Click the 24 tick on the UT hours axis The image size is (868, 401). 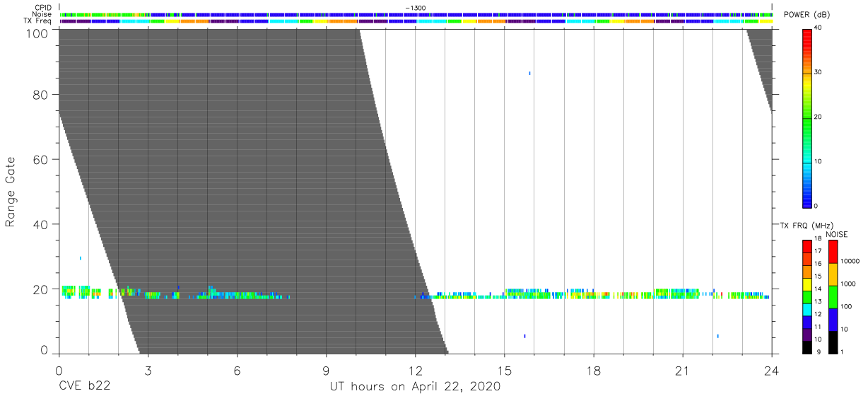pos(771,371)
